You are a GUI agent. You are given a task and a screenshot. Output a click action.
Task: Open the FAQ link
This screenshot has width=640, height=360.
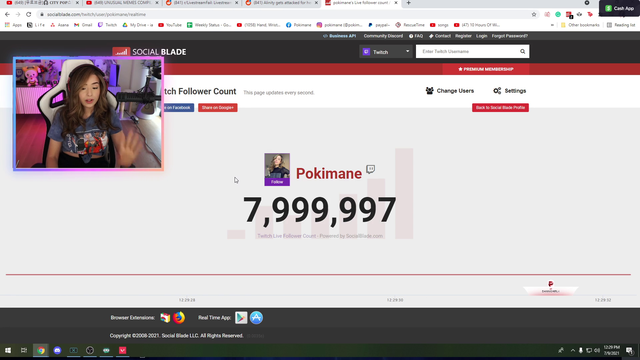click(x=416, y=36)
